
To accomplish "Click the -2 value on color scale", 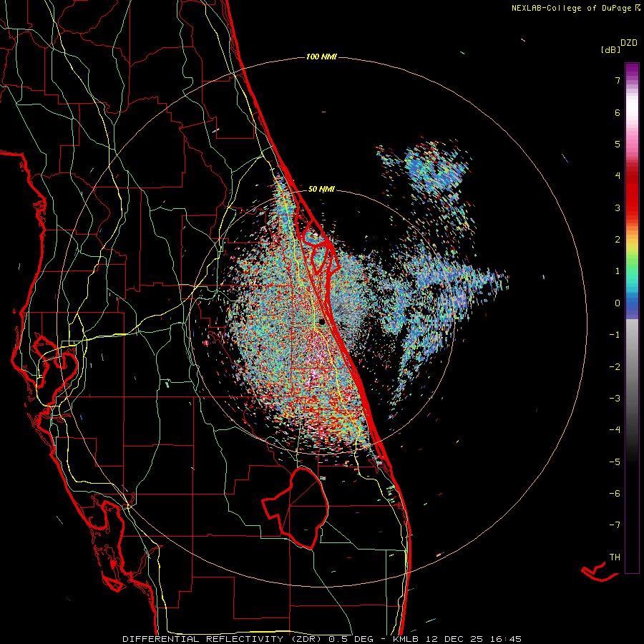I will [615, 367].
